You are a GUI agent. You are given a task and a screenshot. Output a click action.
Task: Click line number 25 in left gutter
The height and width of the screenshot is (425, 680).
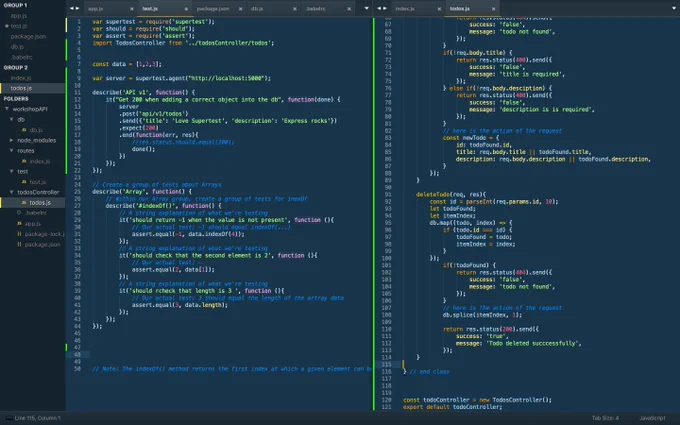click(77, 191)
